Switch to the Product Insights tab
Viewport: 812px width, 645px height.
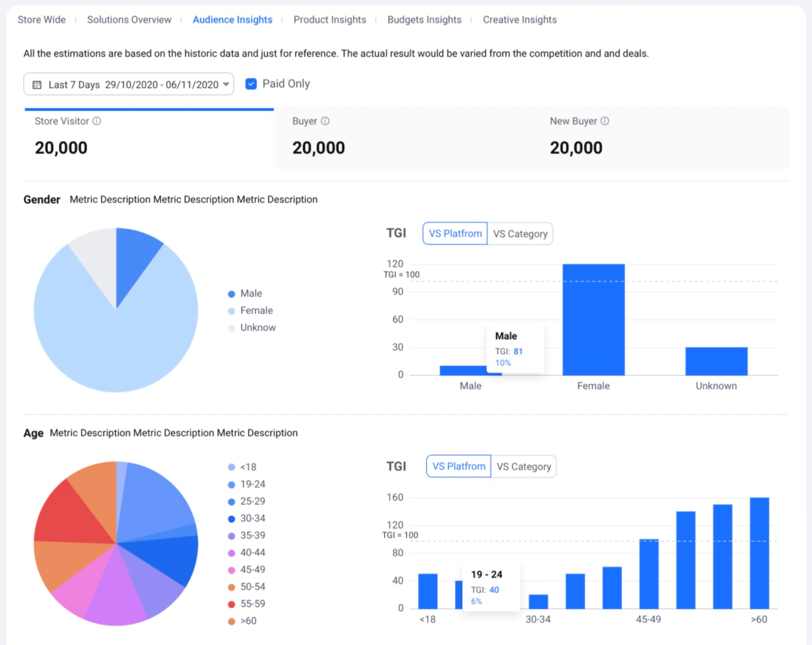(330, 19)
